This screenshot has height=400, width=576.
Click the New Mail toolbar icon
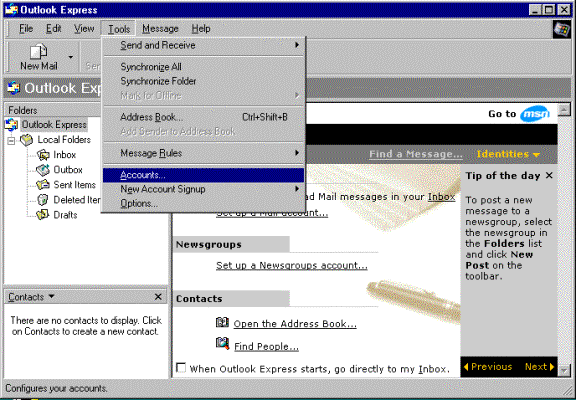(38, 51)
